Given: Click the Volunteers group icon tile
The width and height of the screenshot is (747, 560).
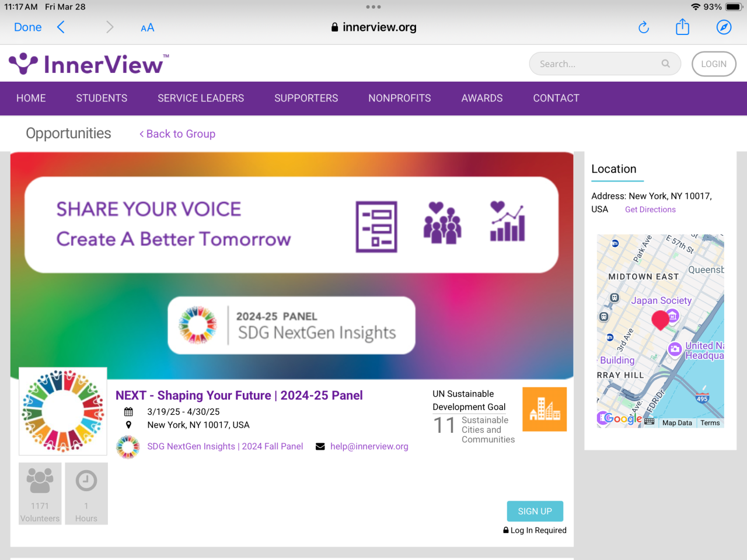Looking at the screenshot, I should click(40, 494).
